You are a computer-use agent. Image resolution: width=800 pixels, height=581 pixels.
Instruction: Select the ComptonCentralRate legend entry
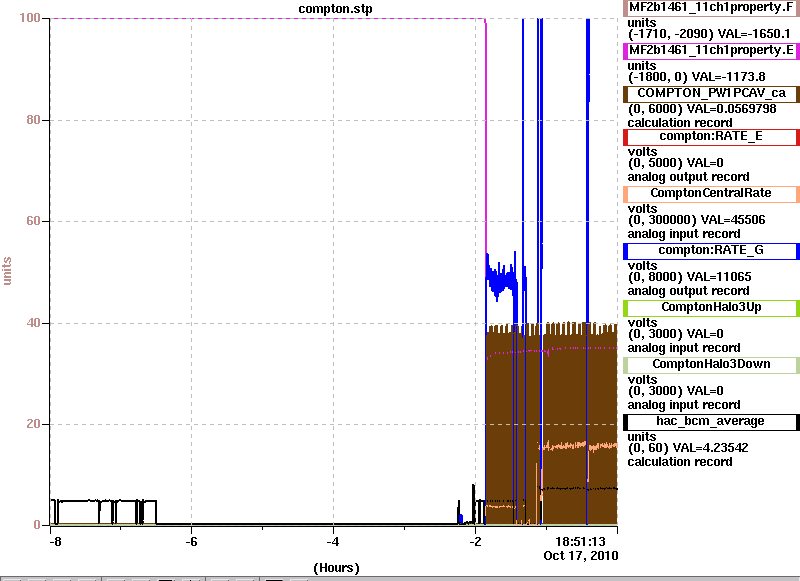(711, 193)
